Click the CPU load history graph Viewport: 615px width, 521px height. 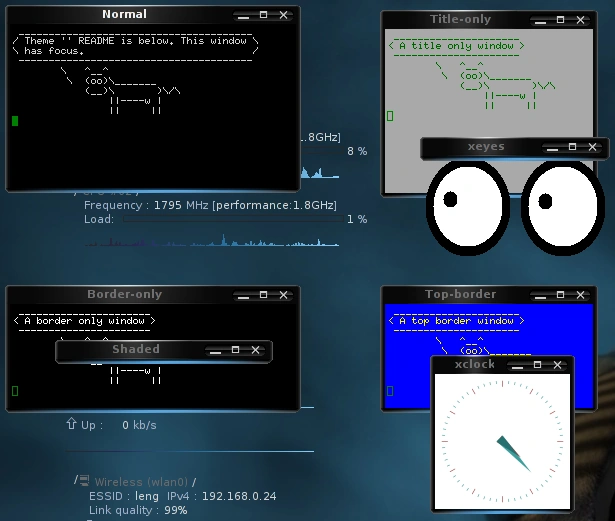[212, 240]
